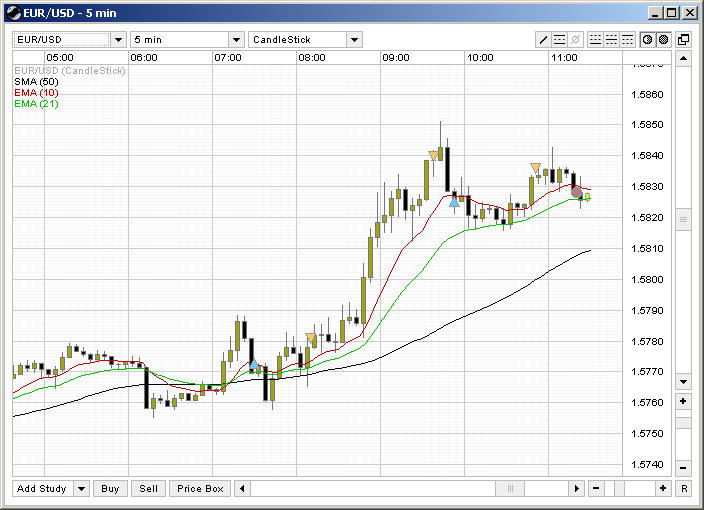
Task: Click the EMA (10) legend label
Action: point(36,92)
